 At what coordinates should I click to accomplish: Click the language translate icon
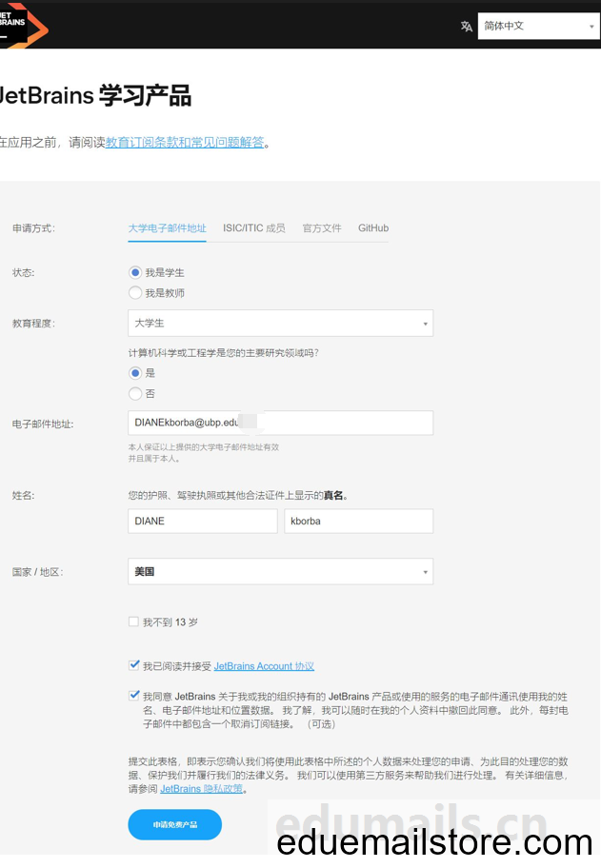(x=467, y=26)
